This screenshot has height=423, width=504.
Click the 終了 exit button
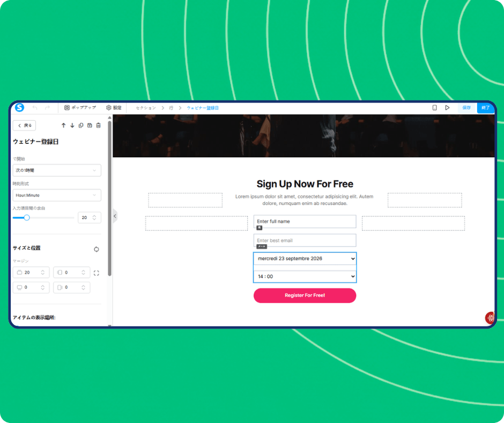[x=486, y=108]
